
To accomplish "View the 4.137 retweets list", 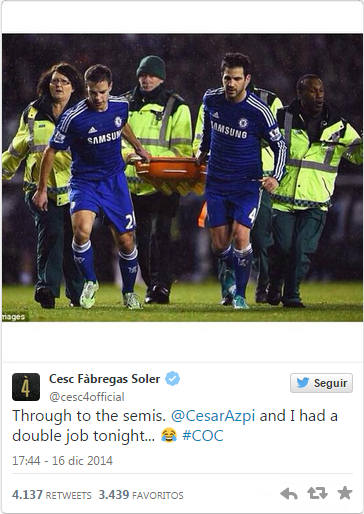I will (x=52, y=495).
